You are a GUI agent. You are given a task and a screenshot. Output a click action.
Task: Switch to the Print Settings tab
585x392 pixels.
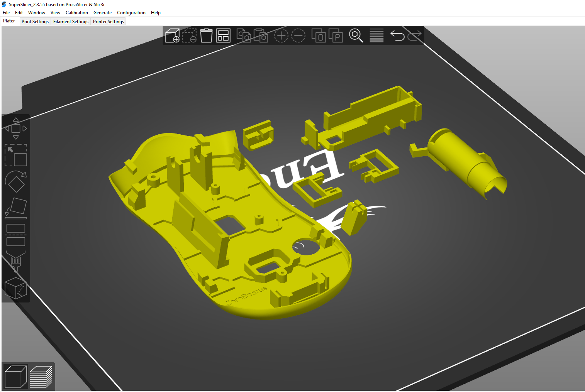35,22
